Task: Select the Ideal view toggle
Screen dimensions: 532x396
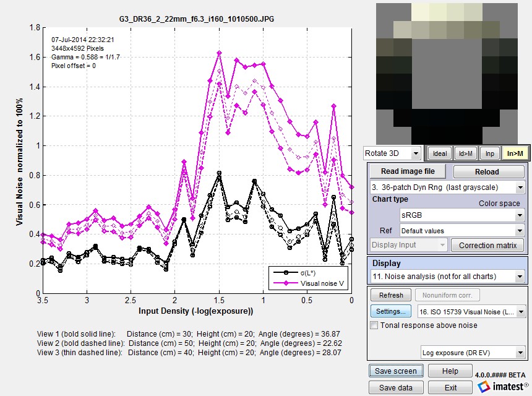Action: click(440, 153)
